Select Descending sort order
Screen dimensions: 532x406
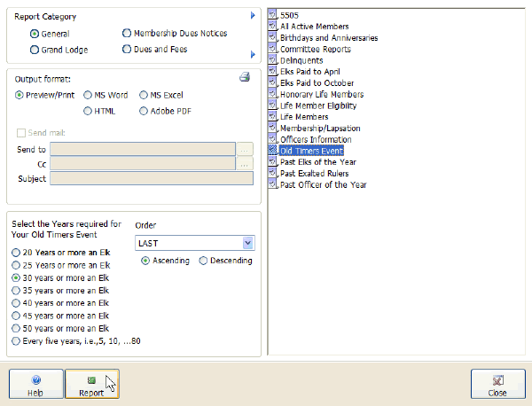pos(204,261)
